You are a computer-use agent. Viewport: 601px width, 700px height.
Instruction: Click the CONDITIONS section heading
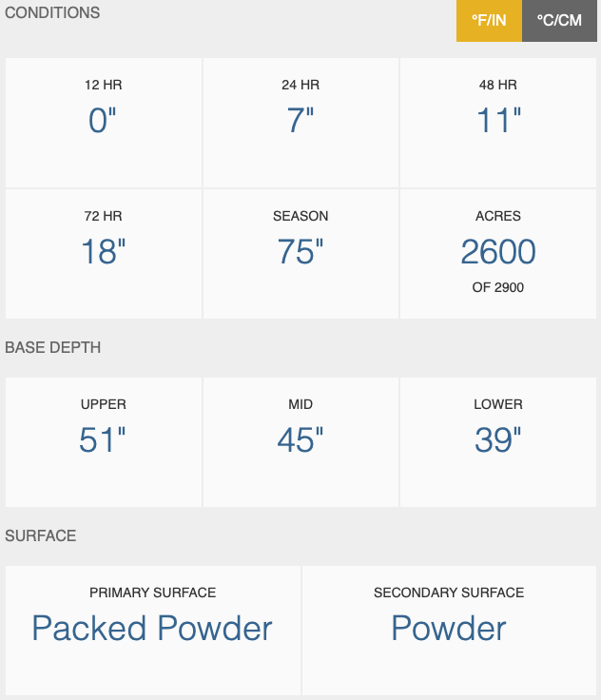pos(52,12)
